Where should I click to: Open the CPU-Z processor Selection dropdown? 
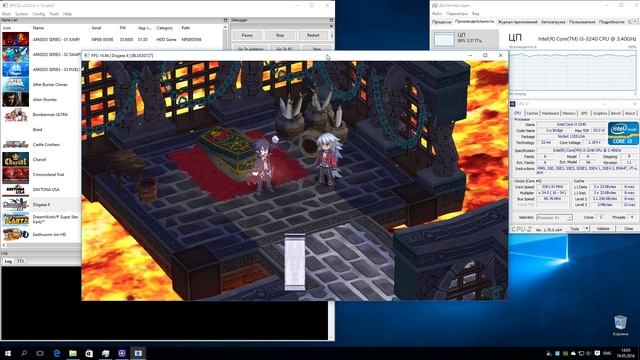tap(554, 218)
